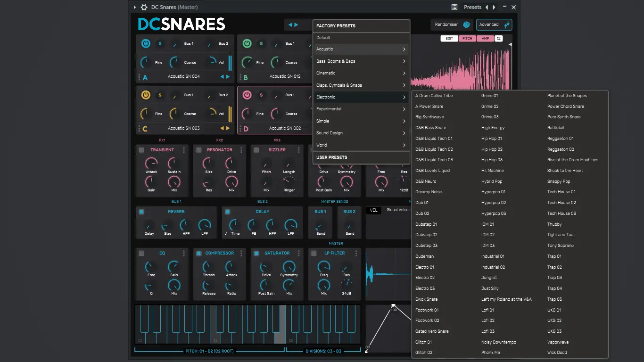The height and width of the screenshot is (362, 644).
Task: Switch to the AMP envelope tab
Action: coord(485,38)
